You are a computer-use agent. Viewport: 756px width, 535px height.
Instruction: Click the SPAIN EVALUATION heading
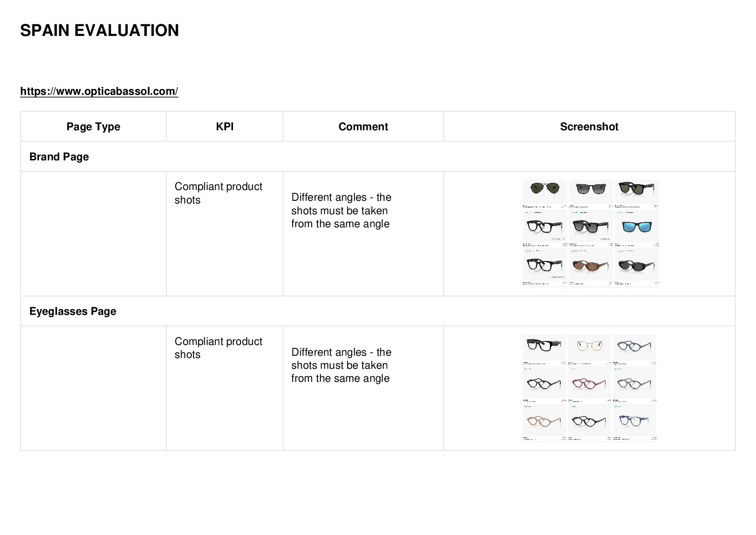(100, 31)
